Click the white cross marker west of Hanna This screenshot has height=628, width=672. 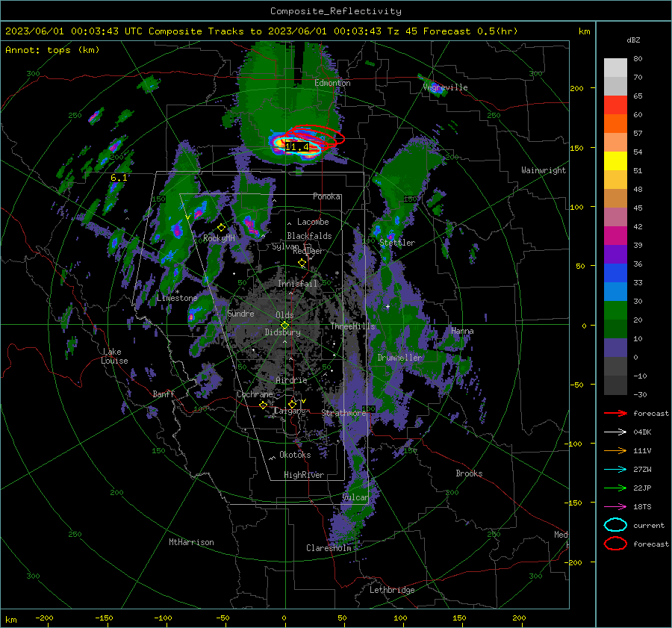click(388, 306)
